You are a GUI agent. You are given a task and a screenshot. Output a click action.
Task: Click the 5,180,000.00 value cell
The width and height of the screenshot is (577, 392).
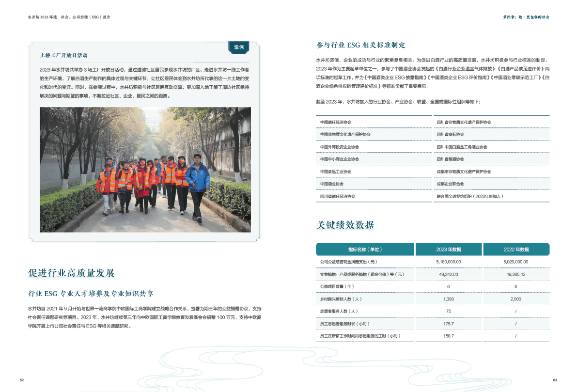tap(449, 262)
